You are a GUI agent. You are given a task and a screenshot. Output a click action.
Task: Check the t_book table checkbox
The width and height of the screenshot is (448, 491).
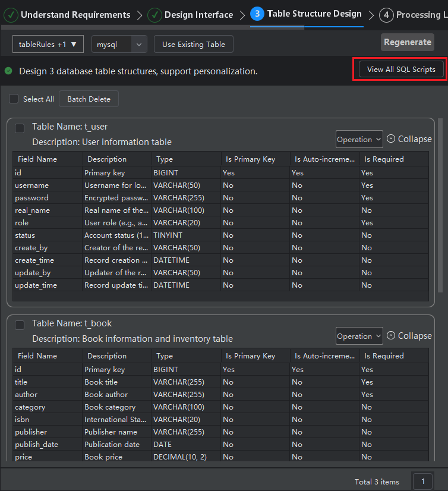(20, 325)
